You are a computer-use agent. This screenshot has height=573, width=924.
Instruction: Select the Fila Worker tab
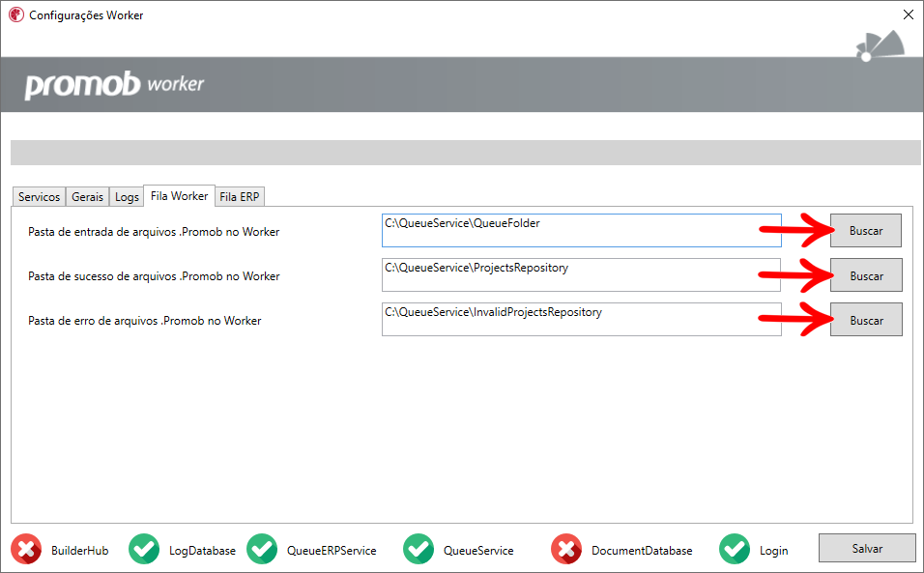[179, 195]
